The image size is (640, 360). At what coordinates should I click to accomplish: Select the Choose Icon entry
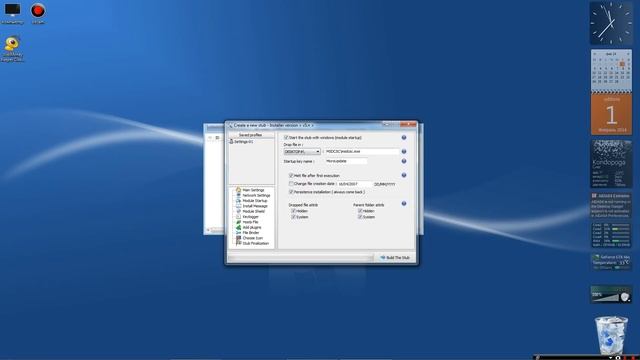point(253,238)
